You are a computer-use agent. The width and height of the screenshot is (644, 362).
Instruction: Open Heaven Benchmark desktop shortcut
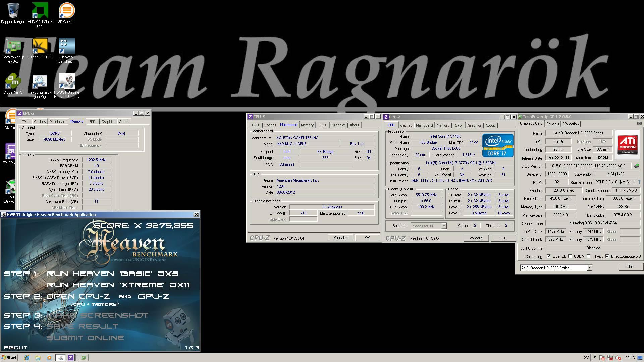67,51
